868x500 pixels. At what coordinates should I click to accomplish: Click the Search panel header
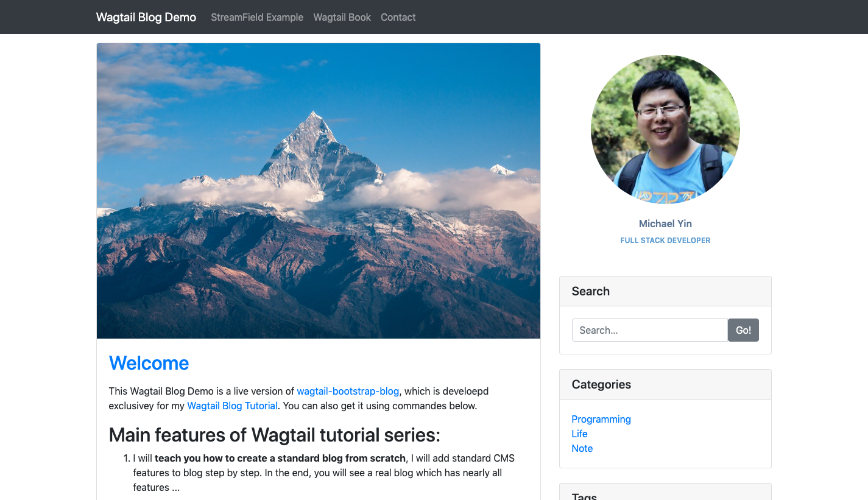(x=665, y=291)
